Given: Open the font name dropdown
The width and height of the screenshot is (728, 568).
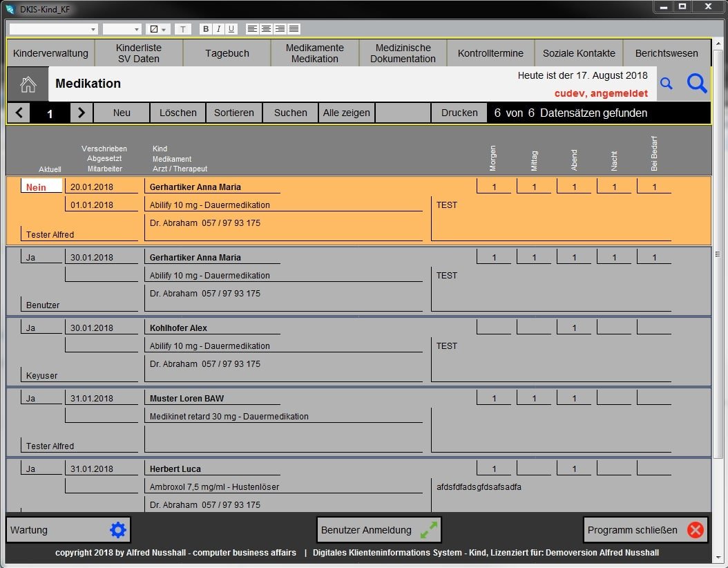Looking at the screenshot, I should (53, 29).
